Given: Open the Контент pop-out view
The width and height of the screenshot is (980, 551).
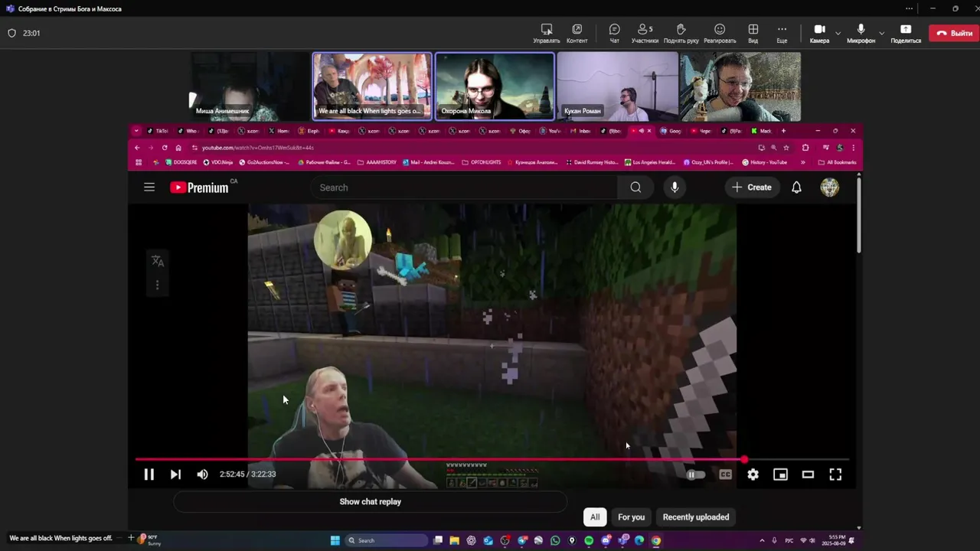Looking at the screenshot, I should [x=577, y=34].
